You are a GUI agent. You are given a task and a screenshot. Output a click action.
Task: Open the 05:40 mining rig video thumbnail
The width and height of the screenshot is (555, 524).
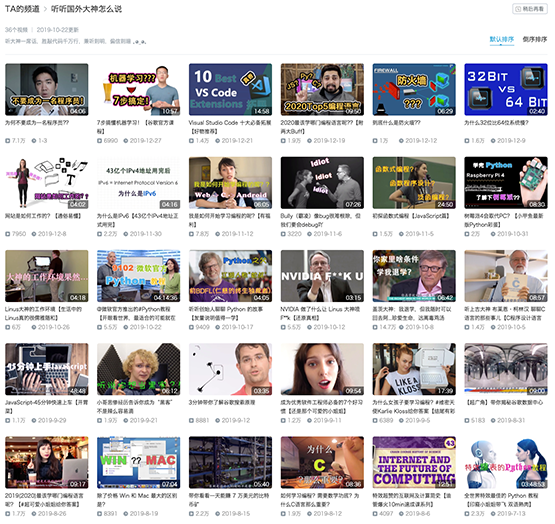230,462
